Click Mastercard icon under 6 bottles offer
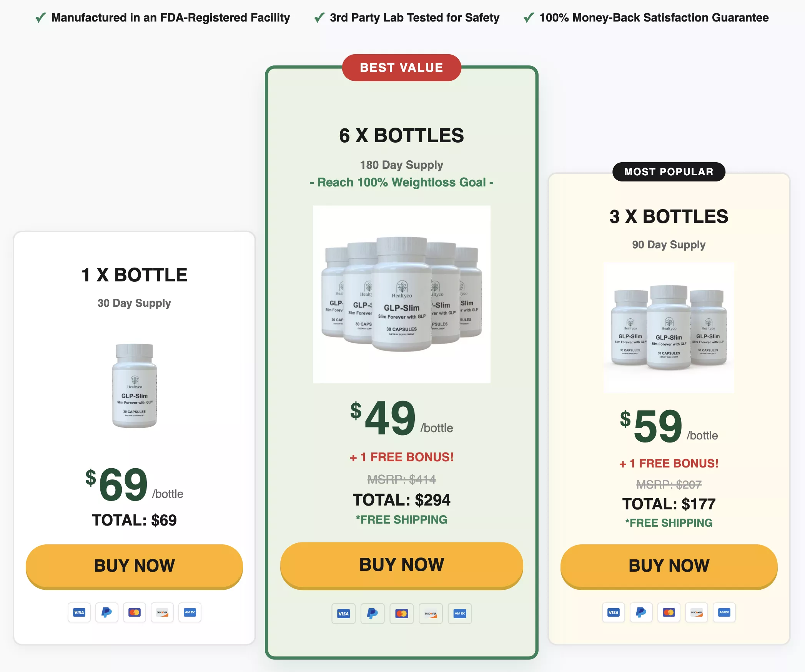The width and height of the screenshot is (805, 672). click(401, 614)
